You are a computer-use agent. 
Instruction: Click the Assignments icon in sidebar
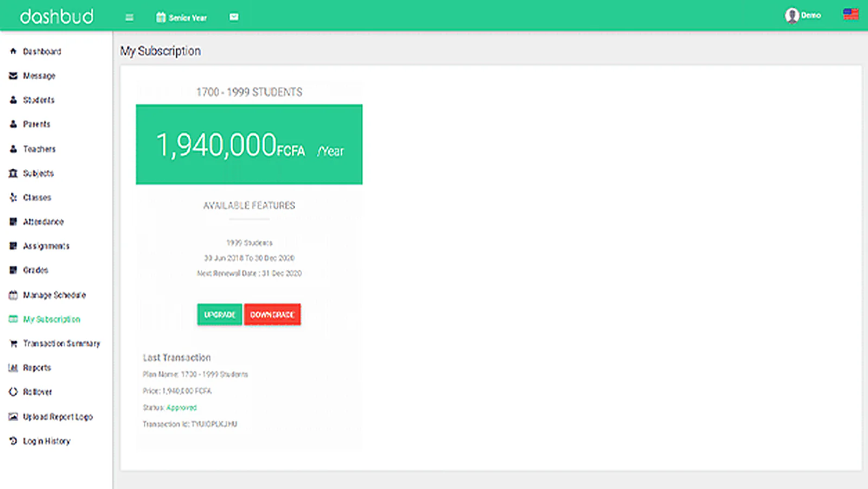[x=13, y=246]
